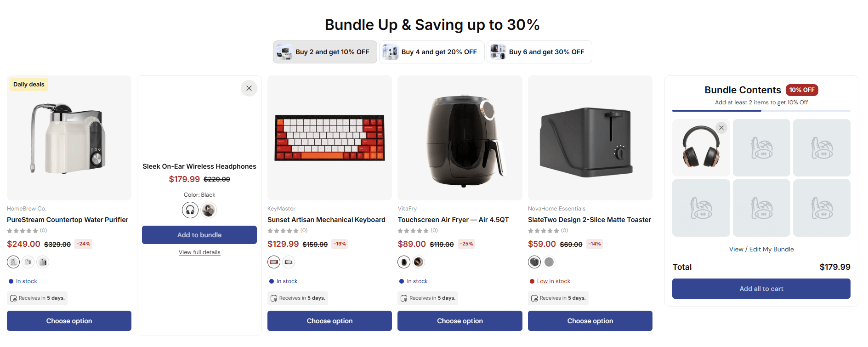Click the appliance icon beside Buy 6 offer
This screenshot has height=347, width=868.
pyautogui.click(x=498, y=51)
